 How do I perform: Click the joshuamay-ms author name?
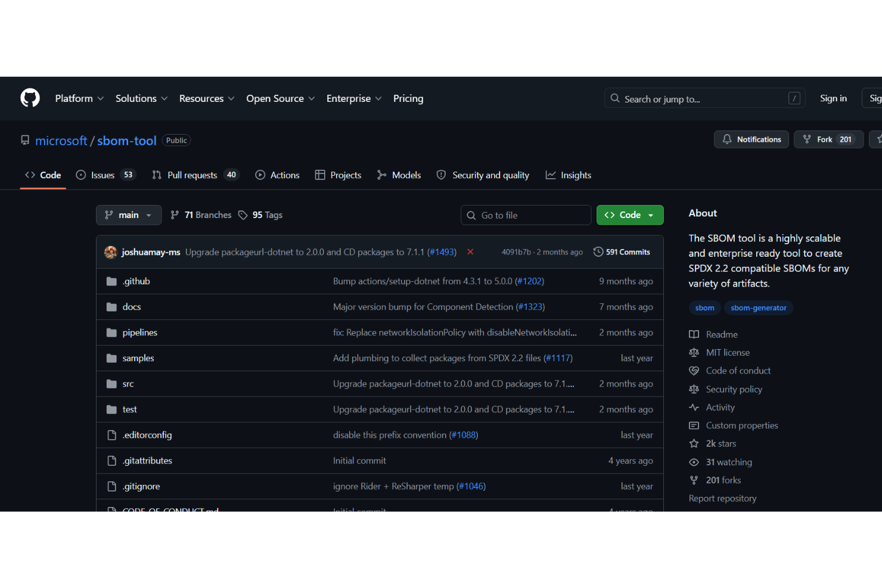click(x=151, y=252)
